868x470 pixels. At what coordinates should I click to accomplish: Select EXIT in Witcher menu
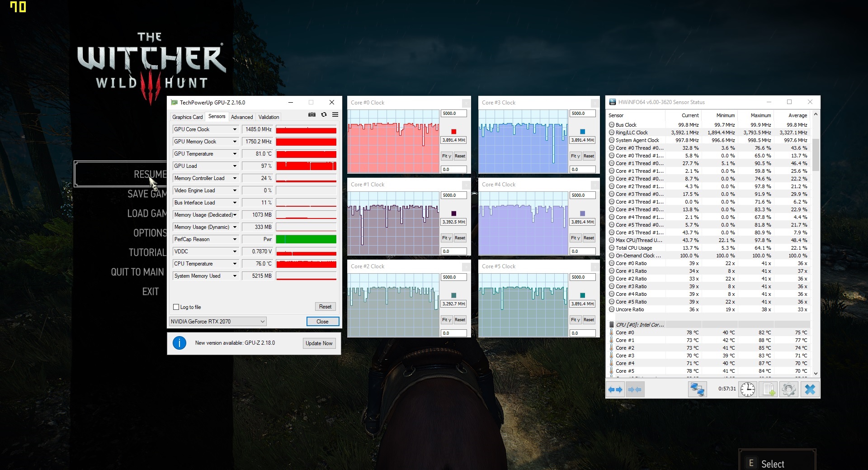151,292
